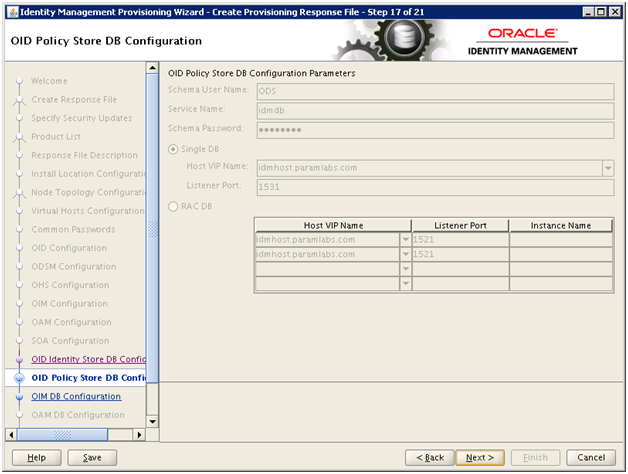Image resolution: width=628 pixels, height=474 pixels.
Task: Click first RAC row idmhost.paramlabs.com cell
Action: point(327,240)
